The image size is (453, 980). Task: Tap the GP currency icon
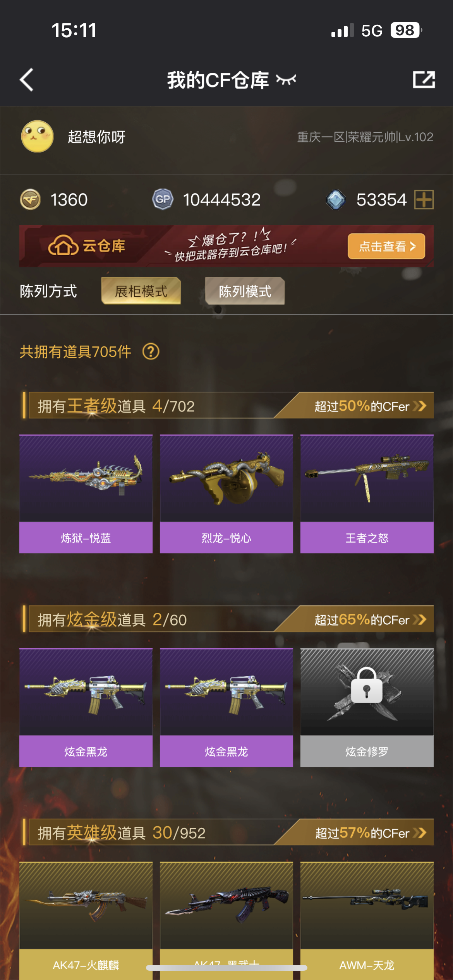pos(163,200)
